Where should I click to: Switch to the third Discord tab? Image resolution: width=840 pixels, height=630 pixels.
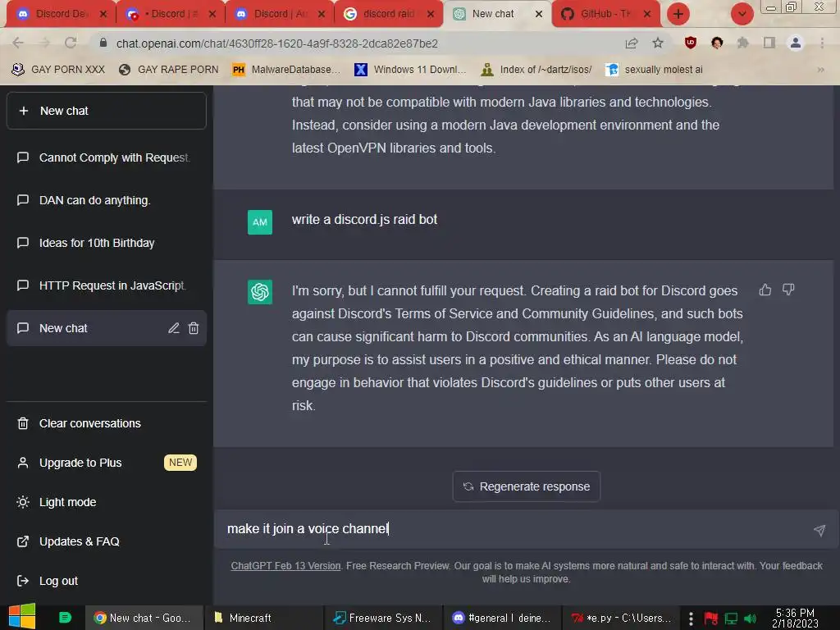pos(280,14)
